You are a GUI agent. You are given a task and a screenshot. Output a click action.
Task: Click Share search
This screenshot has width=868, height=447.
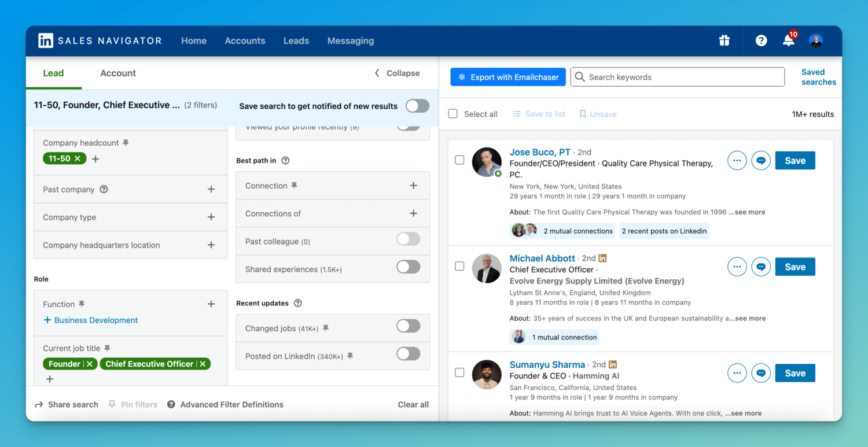point(67,405)
